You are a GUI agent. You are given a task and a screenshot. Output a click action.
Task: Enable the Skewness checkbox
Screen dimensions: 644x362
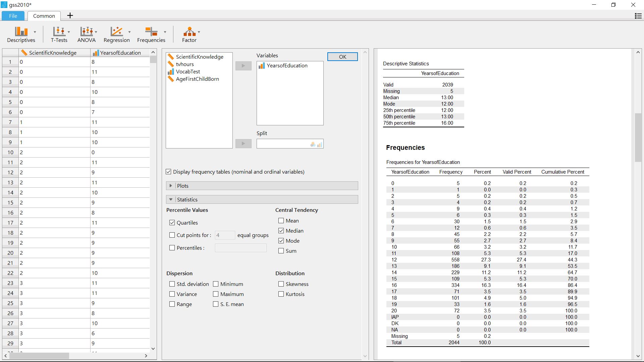click(281, 284)
